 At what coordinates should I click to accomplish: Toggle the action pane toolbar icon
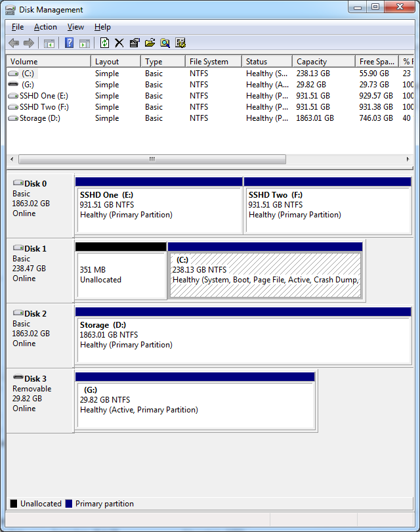(x=85, y=43)
